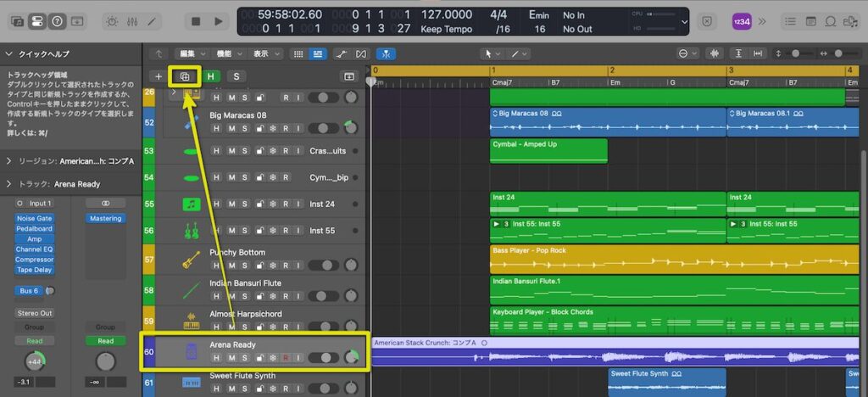Viewport: 868px width, 397px height.
Task: Select the list view icon
Action: click(317, 53)
